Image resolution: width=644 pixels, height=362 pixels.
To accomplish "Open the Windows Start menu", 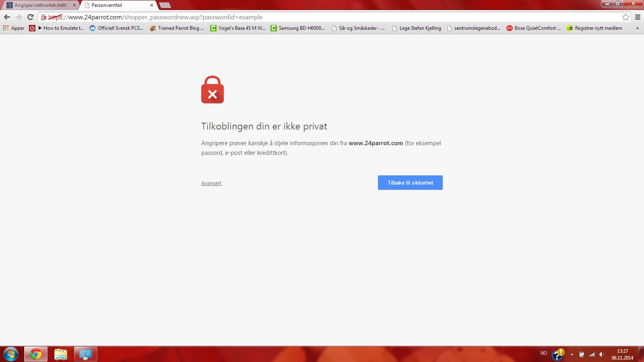I will pyautogui.click(x=10, y=354).
